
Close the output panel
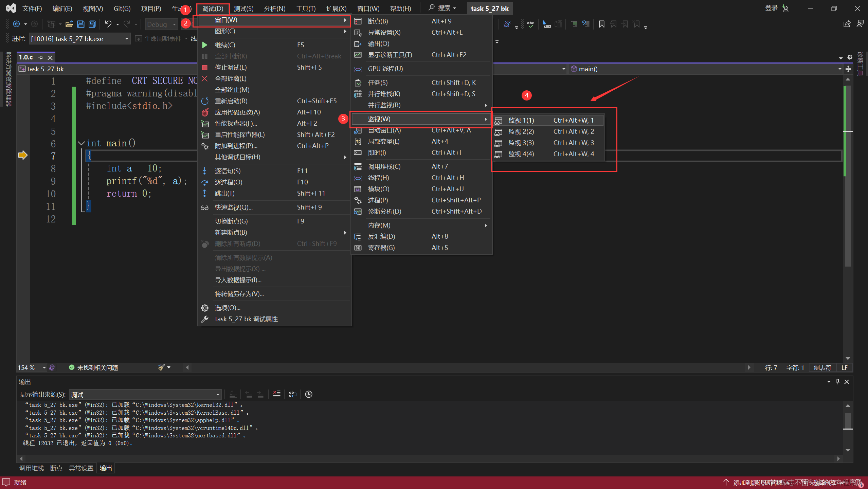[847, 382]
